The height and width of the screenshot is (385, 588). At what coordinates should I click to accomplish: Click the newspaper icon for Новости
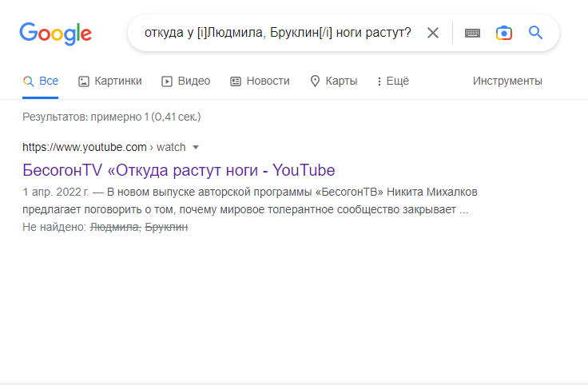[x=236, y=81]
